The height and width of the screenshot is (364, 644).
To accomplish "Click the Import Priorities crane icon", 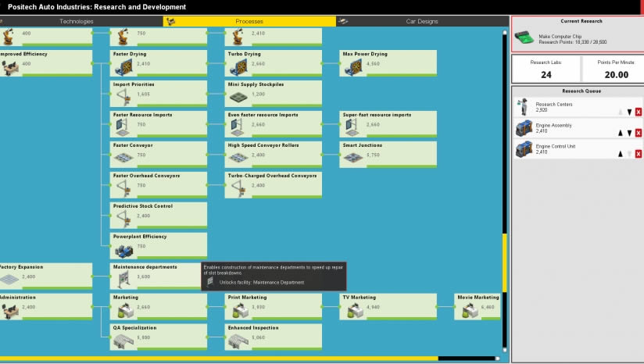I will [122, 95].
